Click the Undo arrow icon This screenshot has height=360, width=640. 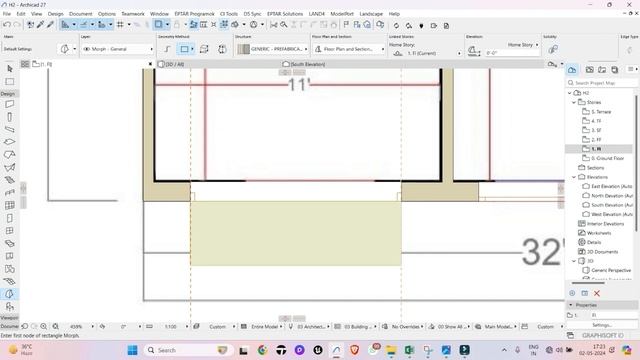point(7,25)
